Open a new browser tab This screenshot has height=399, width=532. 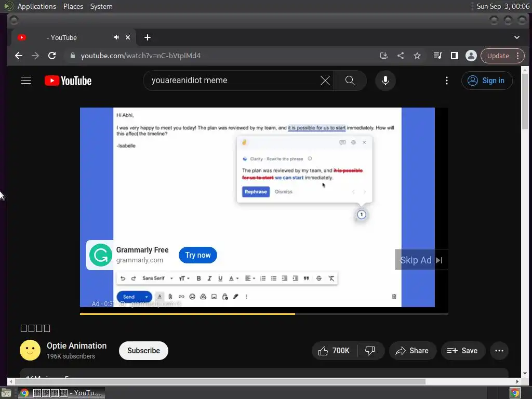147,37
